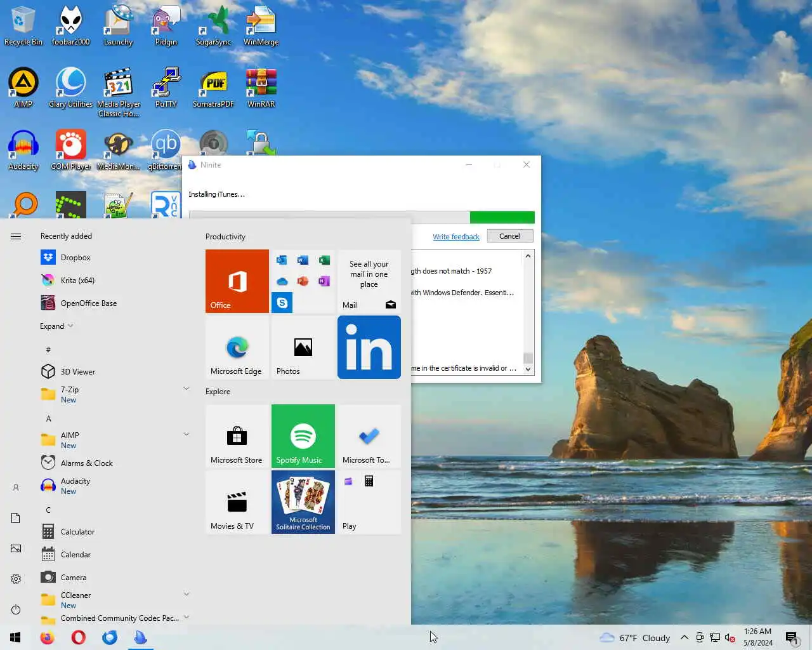This screenshot has height=650, width=812.
Task: Open the Pidgin desktop shortcut
Action: point(166,26)
